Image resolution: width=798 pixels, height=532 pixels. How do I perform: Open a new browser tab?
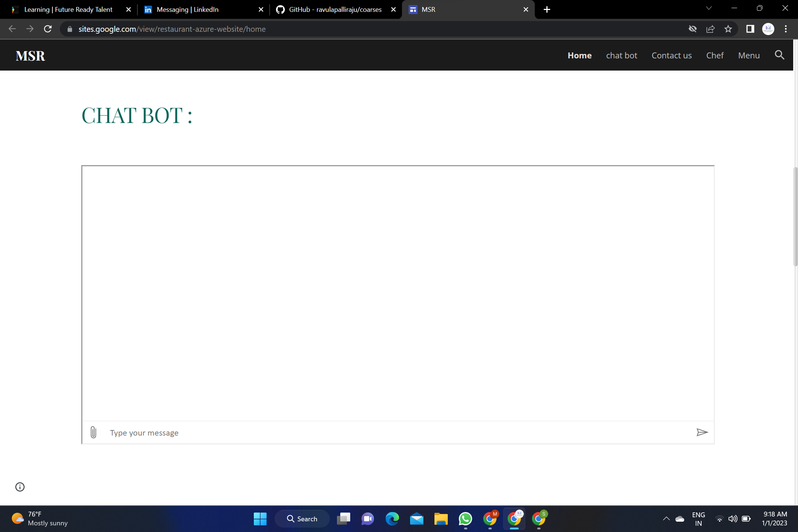pos(547,10)
